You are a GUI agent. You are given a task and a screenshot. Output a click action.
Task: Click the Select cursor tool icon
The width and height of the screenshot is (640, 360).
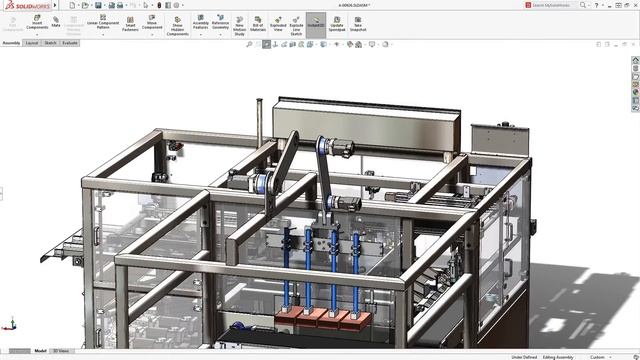[146, 5]
